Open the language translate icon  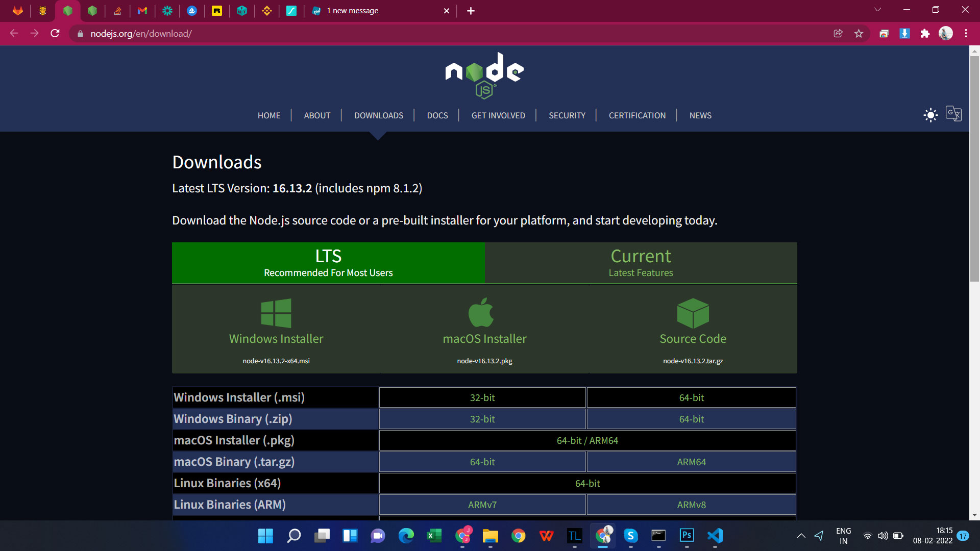(x=953, y=114)
